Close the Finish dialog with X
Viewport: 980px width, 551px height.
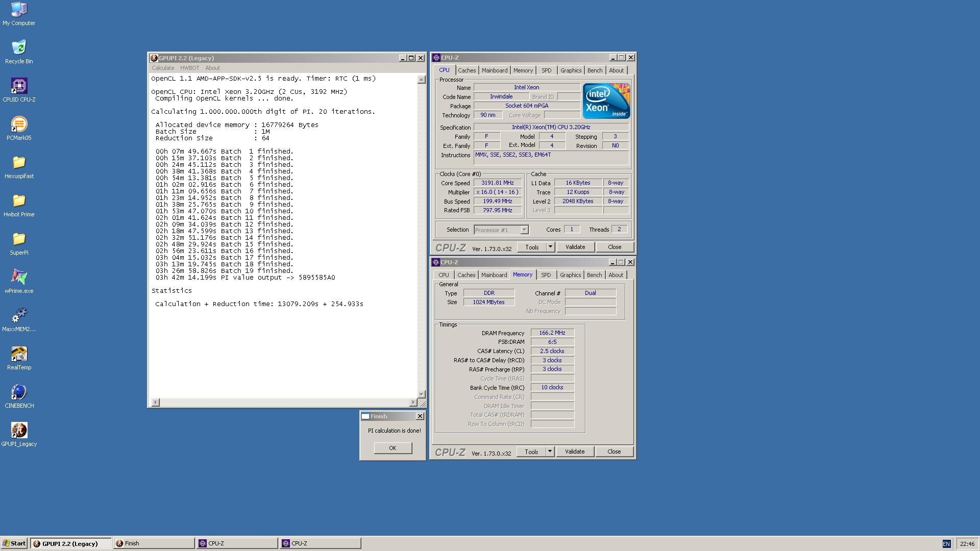(420, 416)
